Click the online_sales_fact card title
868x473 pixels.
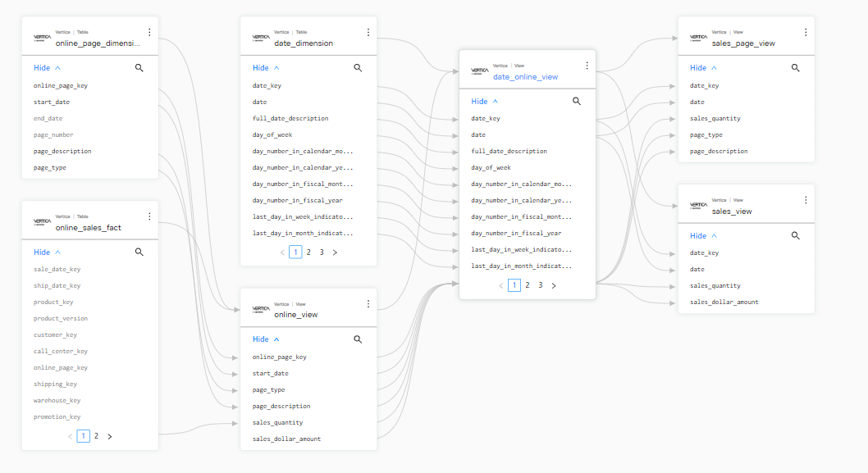tap(88, 227)
